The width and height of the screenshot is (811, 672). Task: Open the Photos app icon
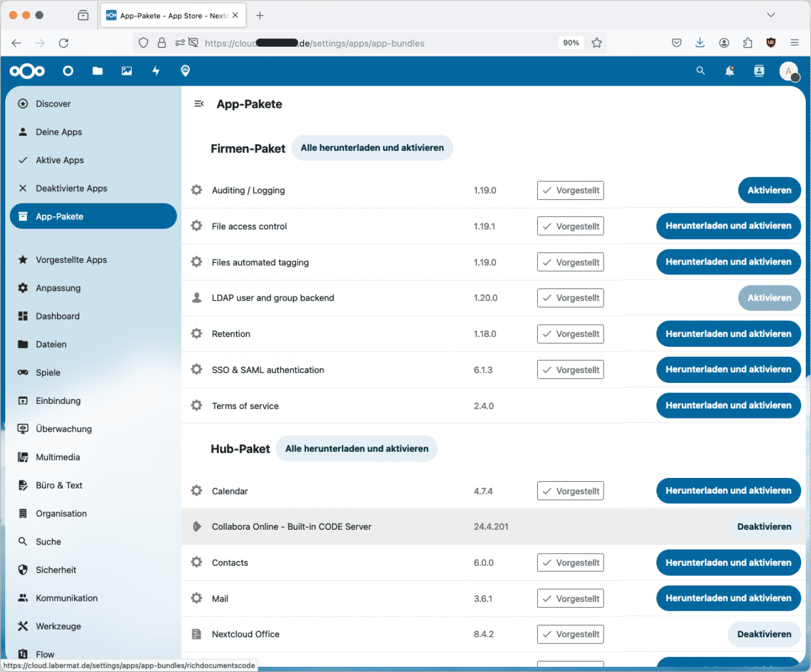coord(126,71)
